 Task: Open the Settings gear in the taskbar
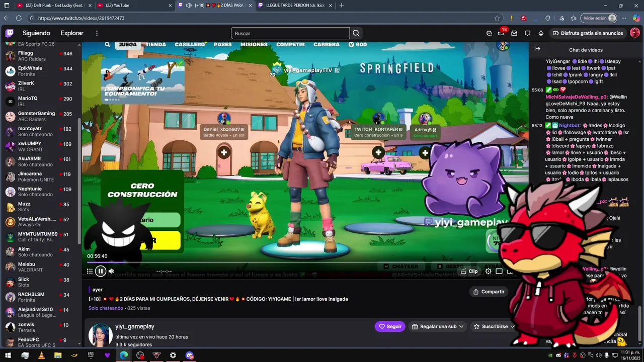(173, 355)
